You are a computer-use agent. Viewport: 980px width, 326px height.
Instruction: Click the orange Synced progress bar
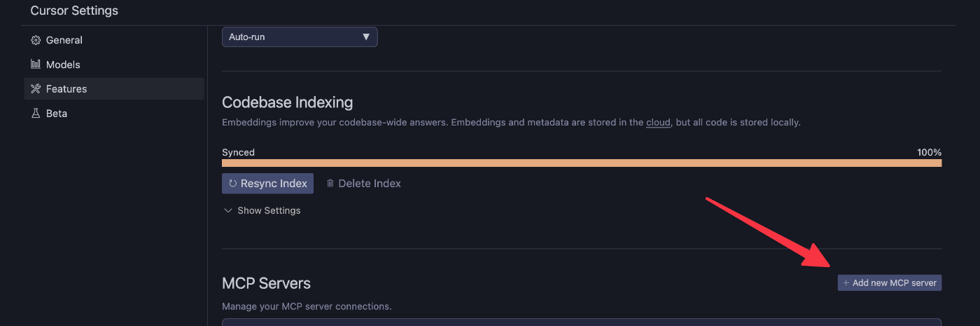click(x=582, y=163)
